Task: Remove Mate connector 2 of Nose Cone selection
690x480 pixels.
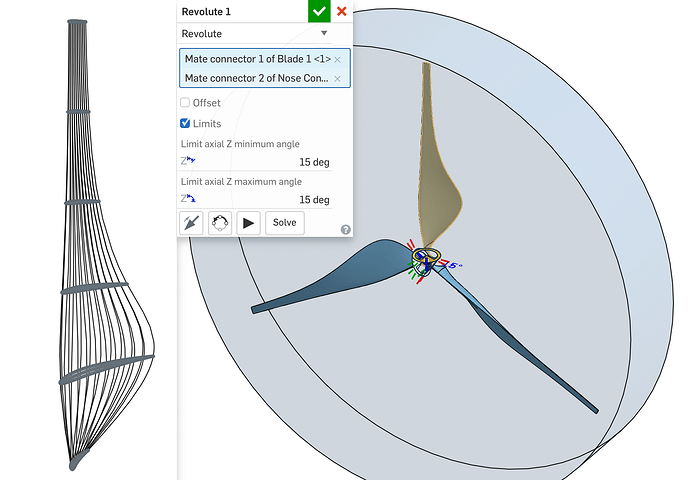Action: click(x=338, y=79)
